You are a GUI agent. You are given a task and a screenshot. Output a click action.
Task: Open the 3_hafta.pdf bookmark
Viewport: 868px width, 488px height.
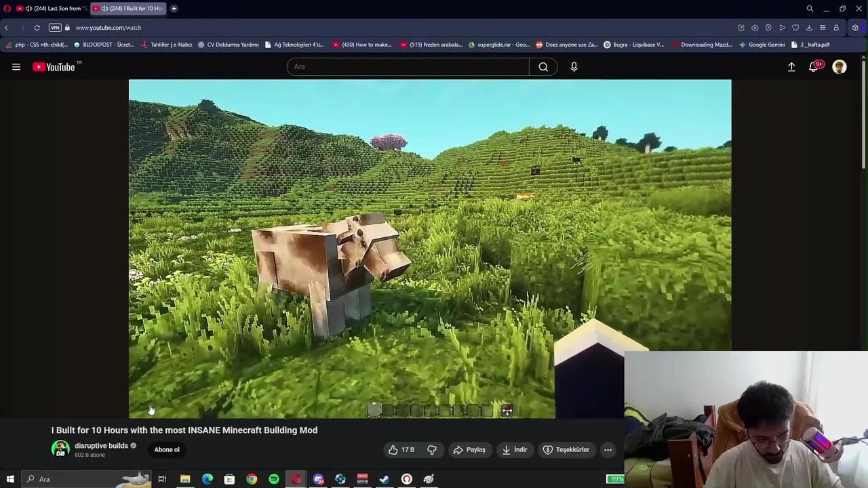[x=810, y=45]
